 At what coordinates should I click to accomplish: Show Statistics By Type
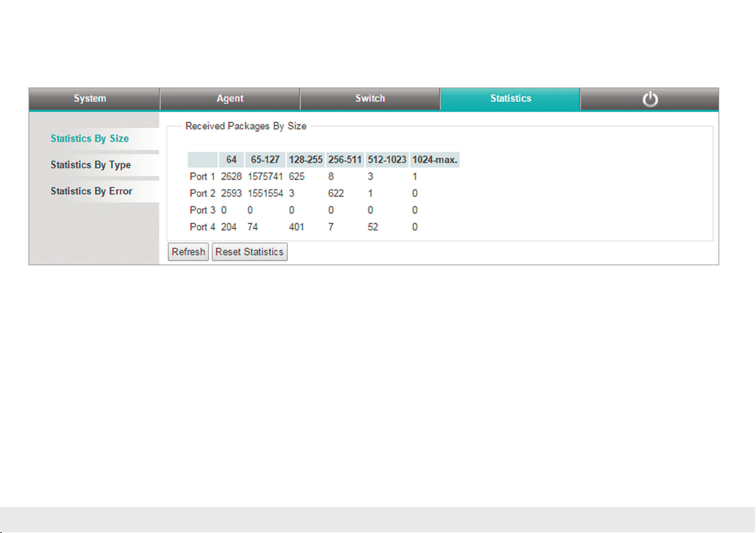tap(91, 165)
